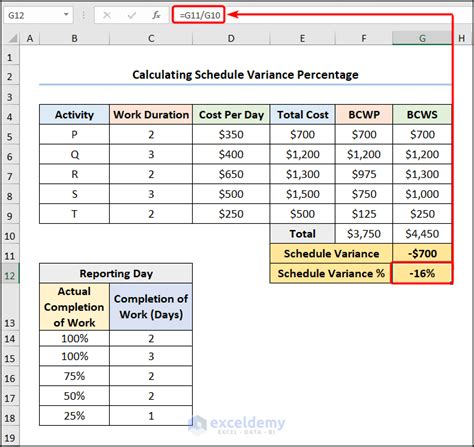This screenshot has width=474, height=447.
Task: Select the '$650' cost per day cell
Action: [x=231, y=174]
